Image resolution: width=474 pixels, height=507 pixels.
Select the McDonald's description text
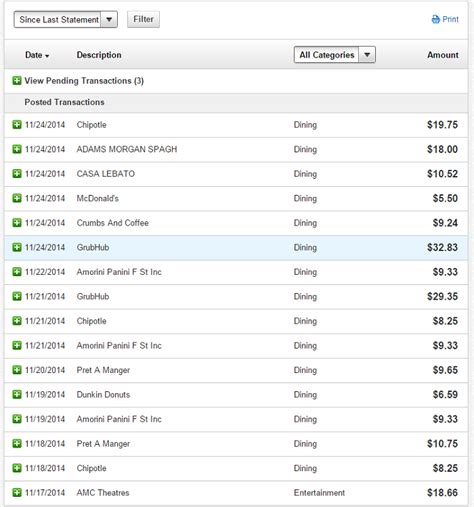[x=98, y=198]
